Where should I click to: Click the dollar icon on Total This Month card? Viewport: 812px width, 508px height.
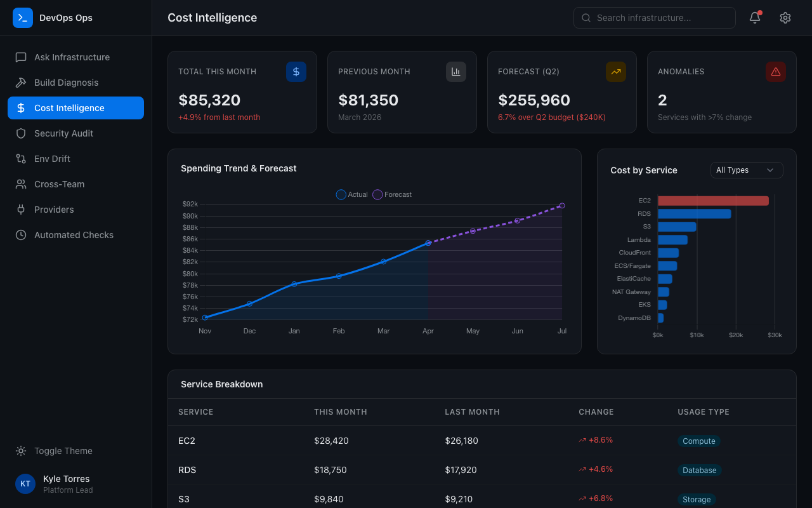tap(296, 72)
